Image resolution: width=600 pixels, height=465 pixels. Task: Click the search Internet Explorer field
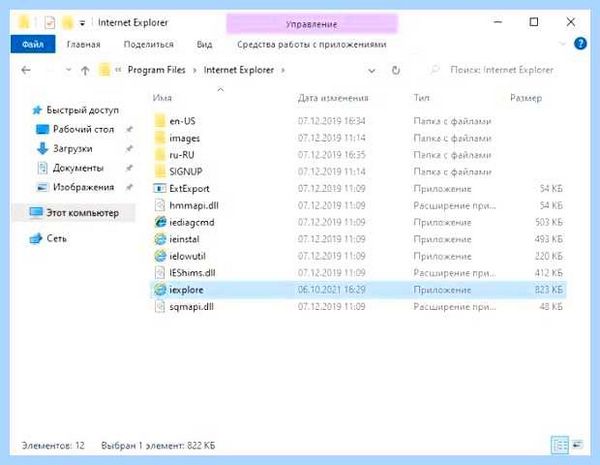(496, 70)
